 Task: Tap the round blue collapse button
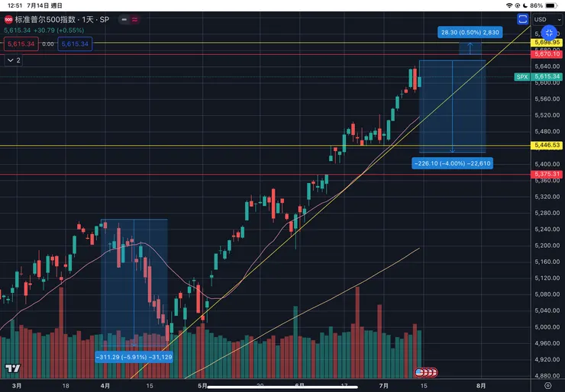(549, 33)
